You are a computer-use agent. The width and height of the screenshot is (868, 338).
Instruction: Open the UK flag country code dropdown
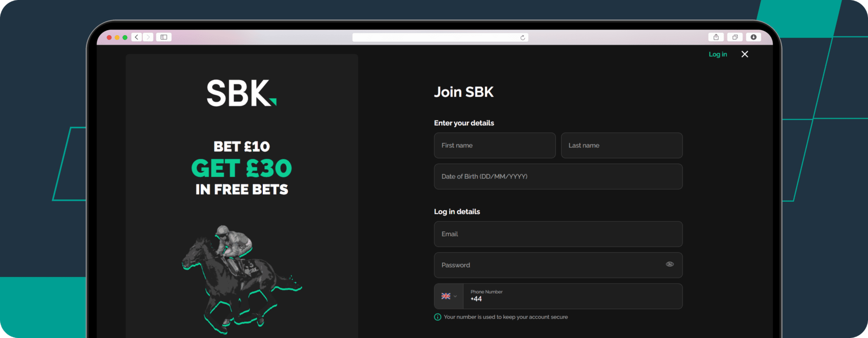coord(448,296)
